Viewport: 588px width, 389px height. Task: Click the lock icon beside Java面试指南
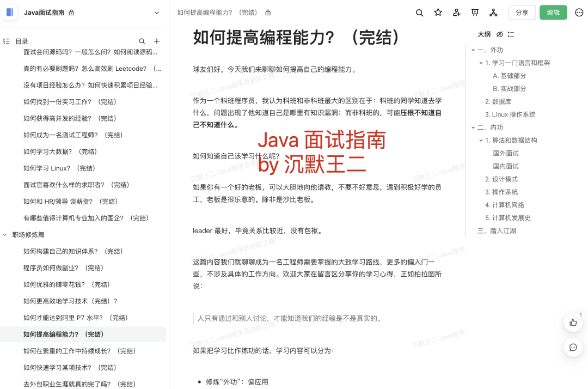[72, 13]
